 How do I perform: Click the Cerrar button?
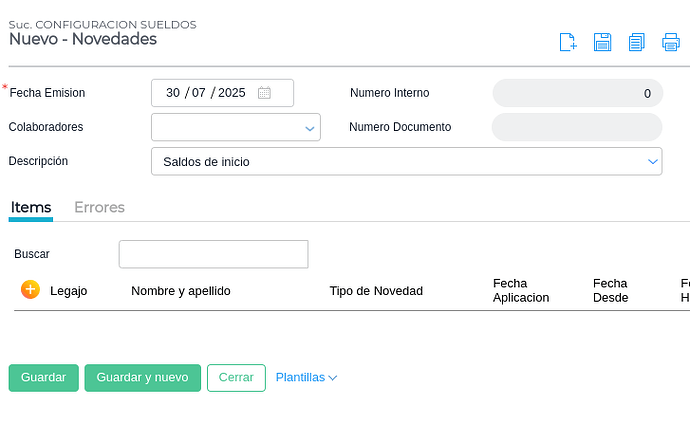[x=236, y=378]
